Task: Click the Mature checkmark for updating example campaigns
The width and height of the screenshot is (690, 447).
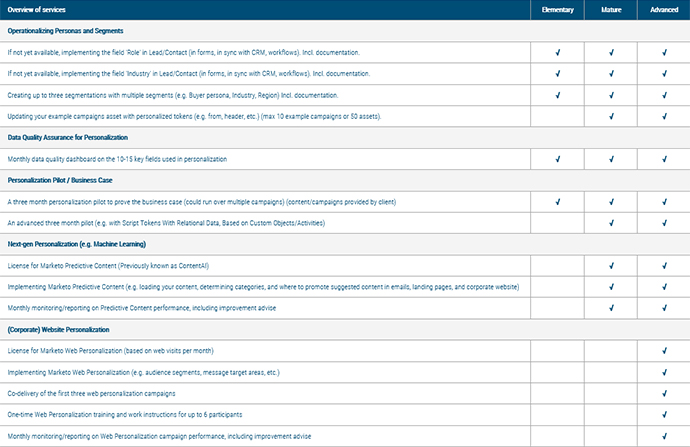Action: pos(611,116)
